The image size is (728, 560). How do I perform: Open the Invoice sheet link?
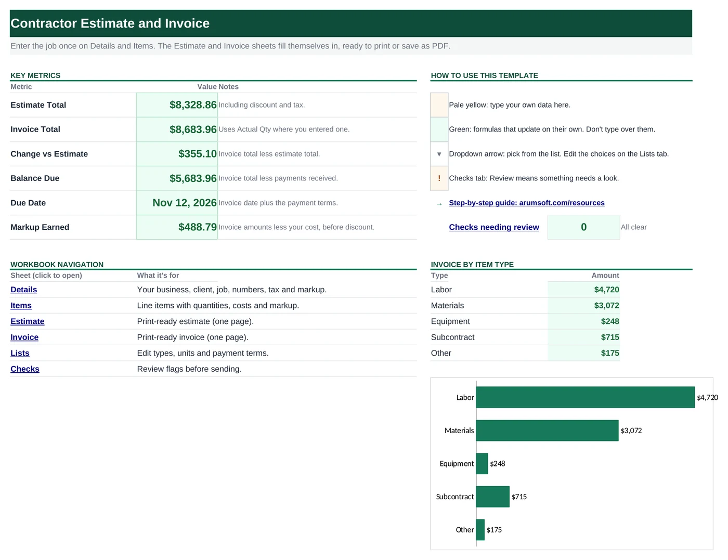(x=24, y=337)
